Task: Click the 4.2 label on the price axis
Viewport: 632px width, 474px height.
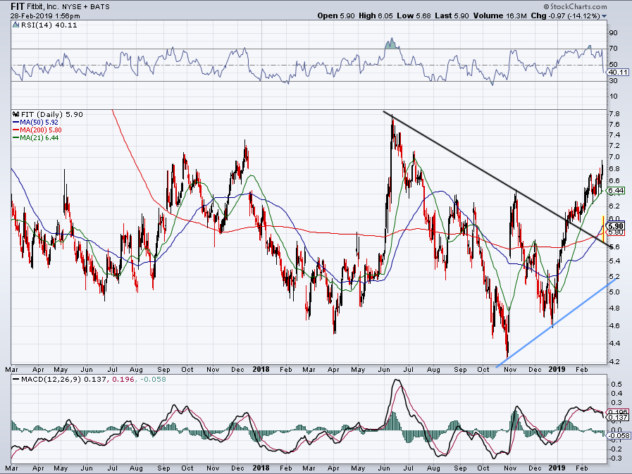Action: 614,362
